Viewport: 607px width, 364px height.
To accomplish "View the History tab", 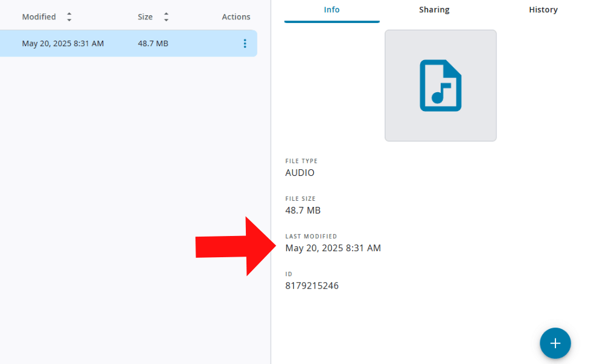I will [543, 10].
